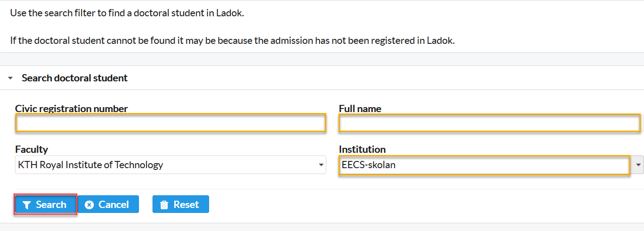Click the Faculty label
This screenshot has width=644, height=231.
[32, 149]
